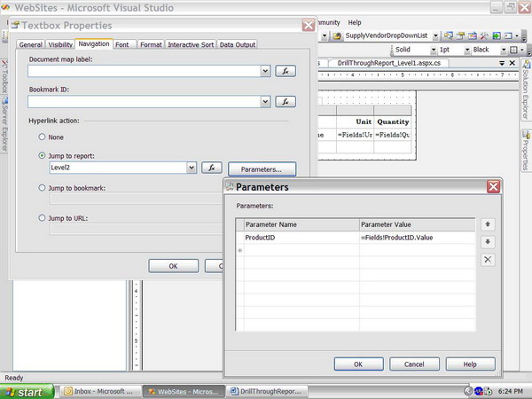Click the Parameters dialog title icon

230,186
